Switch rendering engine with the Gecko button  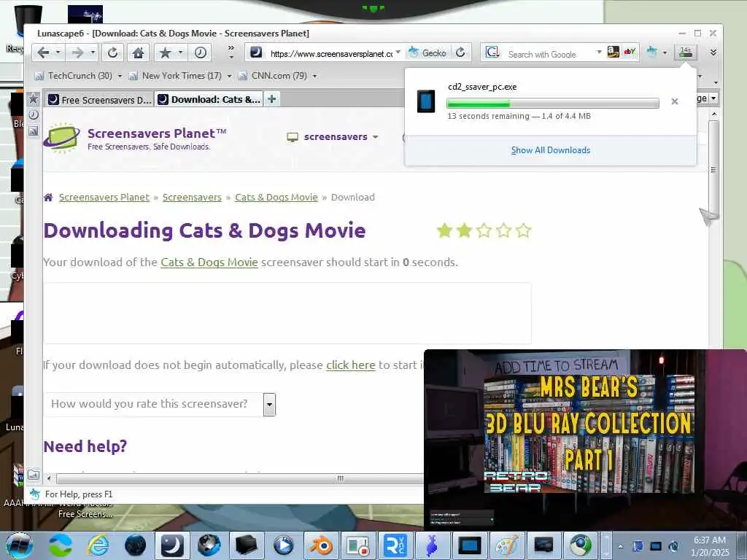click(427, 52)
